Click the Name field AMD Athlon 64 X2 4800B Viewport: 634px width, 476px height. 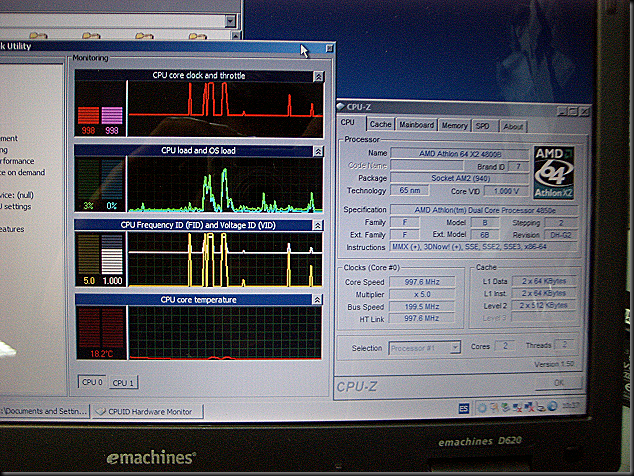[460, 154]
